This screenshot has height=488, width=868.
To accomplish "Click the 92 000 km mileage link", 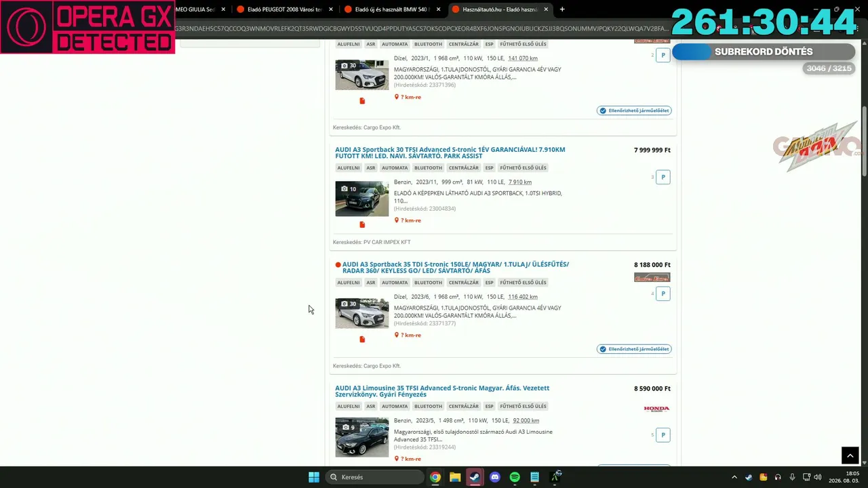I will [526, 420].
